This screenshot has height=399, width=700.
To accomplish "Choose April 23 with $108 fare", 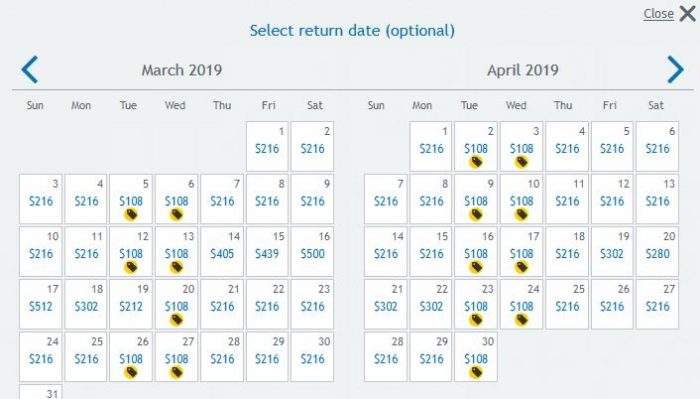I will pyautogui.click(x=476, y=304).
